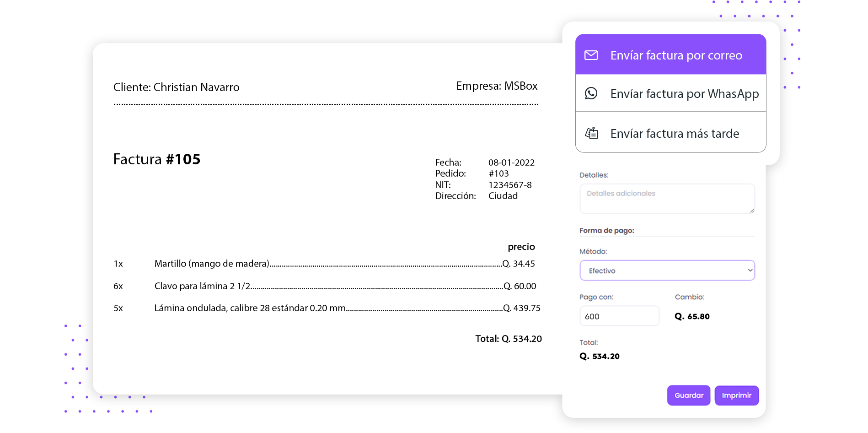
Task: Click the resize handle of Detalles textarea
Action: tap(752, 211)
